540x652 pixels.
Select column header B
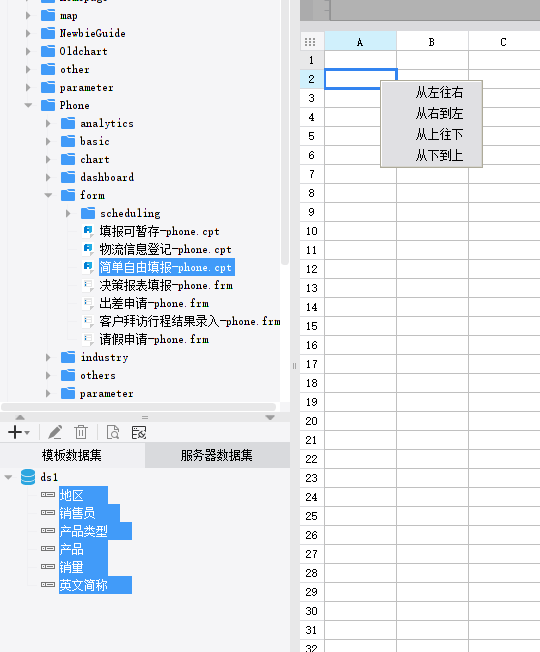point(432,42)
